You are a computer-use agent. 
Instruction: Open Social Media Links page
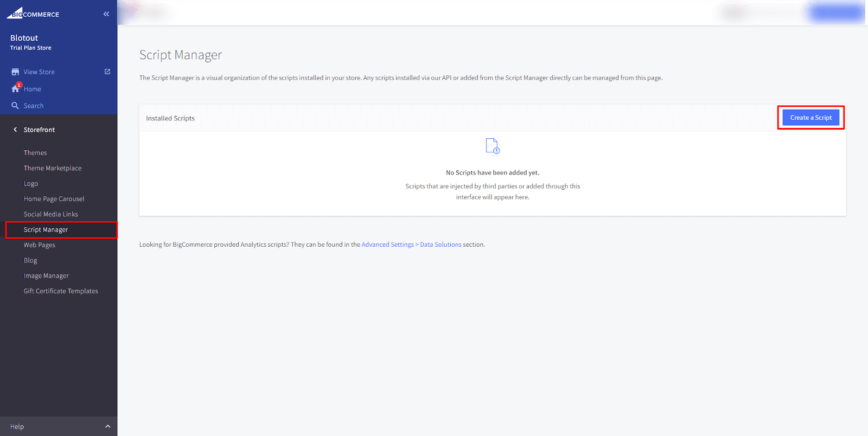pos(51,214)
